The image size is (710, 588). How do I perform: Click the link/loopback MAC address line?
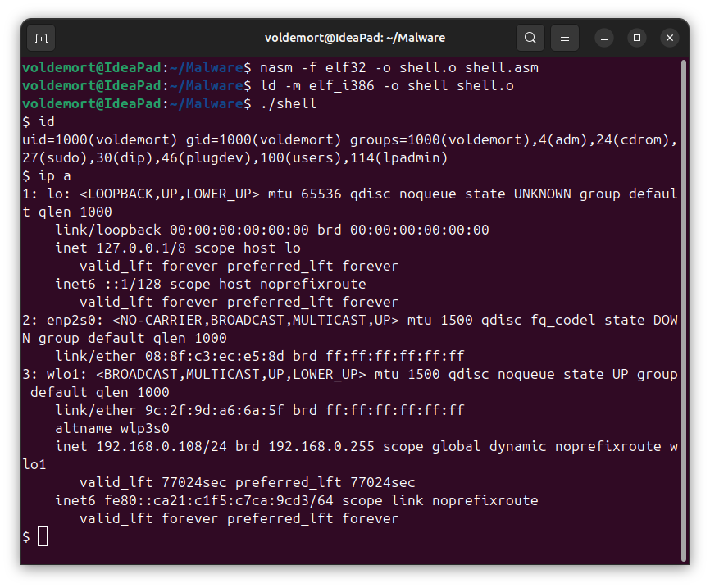click(272, 230)
